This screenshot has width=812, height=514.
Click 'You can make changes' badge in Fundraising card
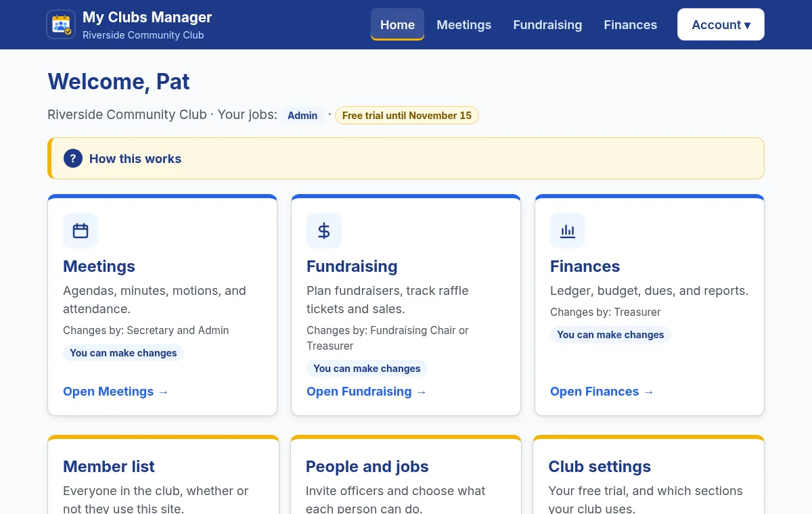367,369
